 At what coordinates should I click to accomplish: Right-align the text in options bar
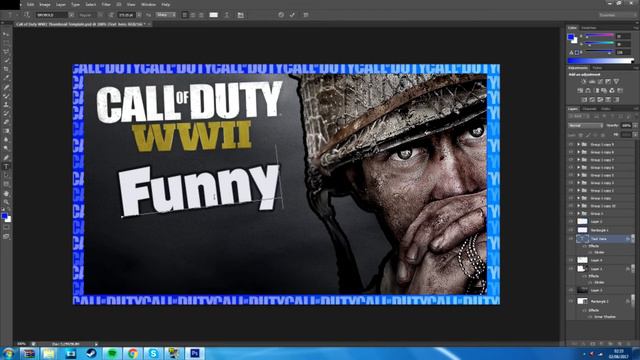201,15
